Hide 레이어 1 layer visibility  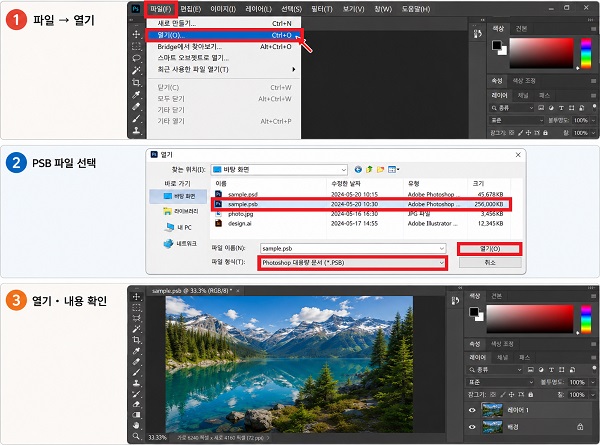[x=472, y=410]
